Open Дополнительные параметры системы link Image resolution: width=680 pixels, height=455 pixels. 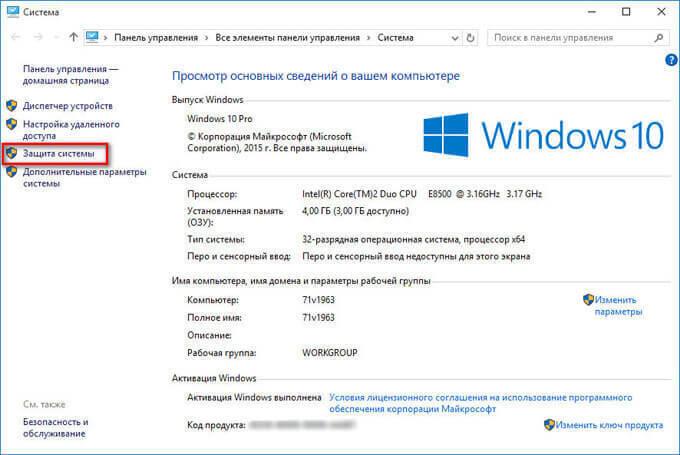click(x=85, y=177)
